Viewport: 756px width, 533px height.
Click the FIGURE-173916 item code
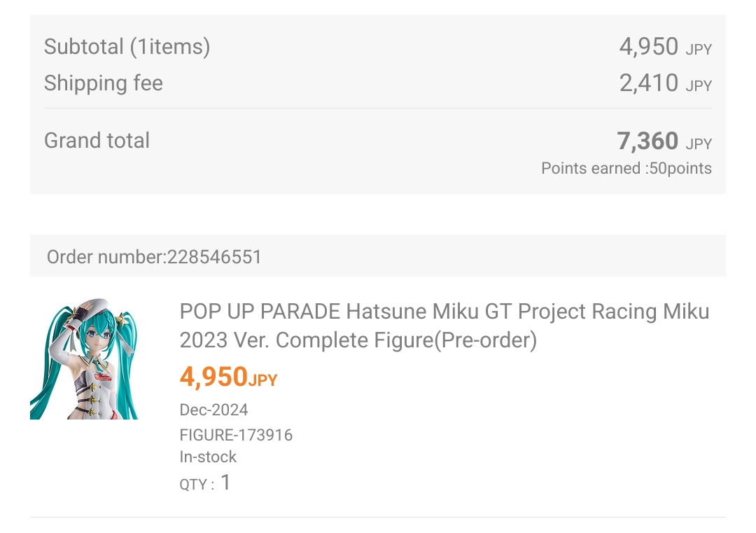236,435
